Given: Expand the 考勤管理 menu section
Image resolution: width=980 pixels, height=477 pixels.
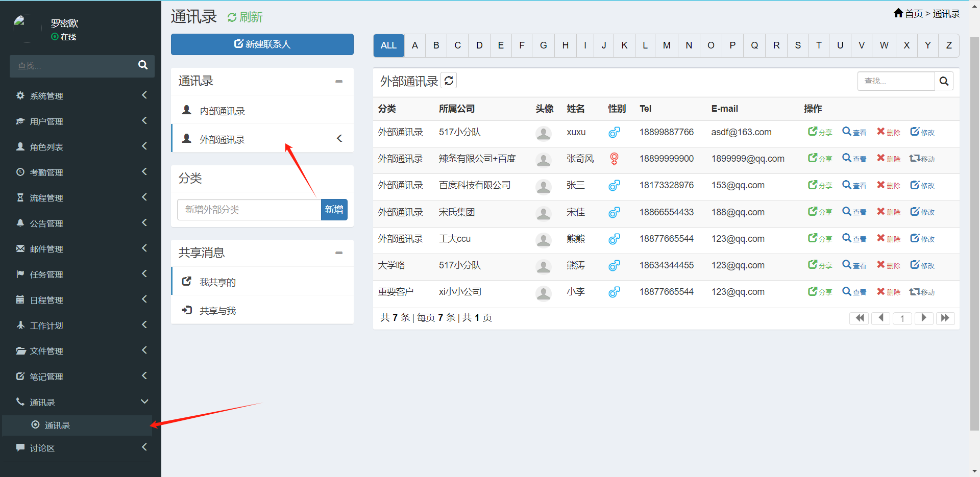Looking at the screenshot, I should (82, 172).
